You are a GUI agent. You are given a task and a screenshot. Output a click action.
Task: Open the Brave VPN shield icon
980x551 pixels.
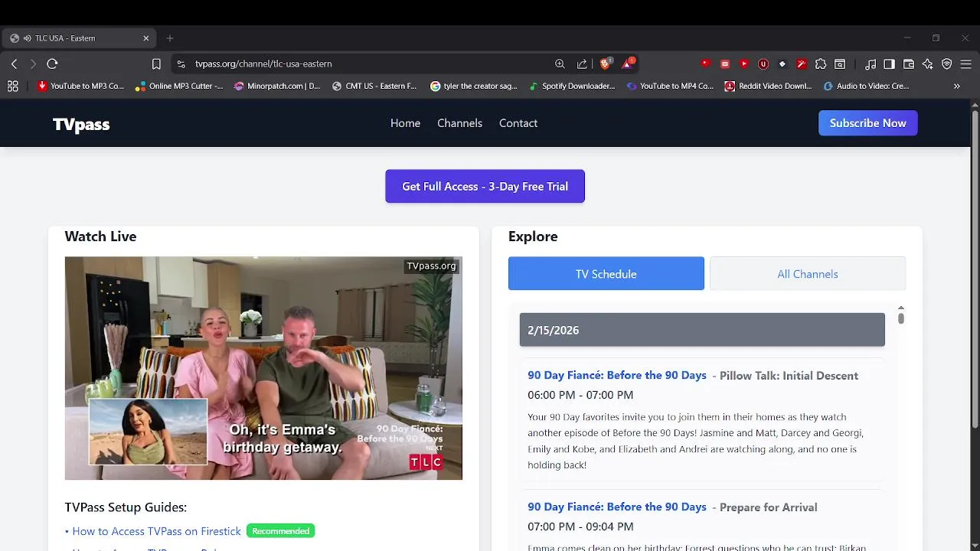pyautogui.click(x=947, y=64)
